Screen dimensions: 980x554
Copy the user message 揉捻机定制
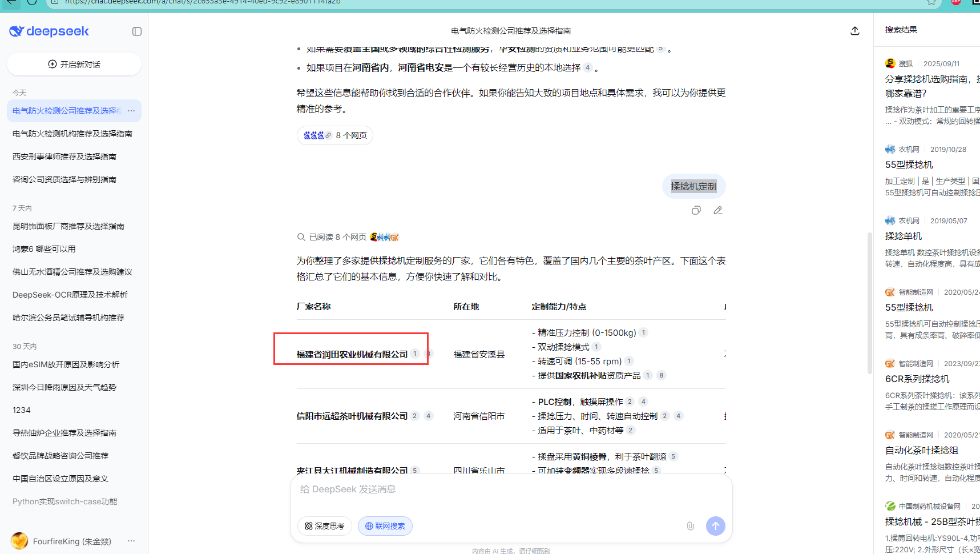pos(696,211)
